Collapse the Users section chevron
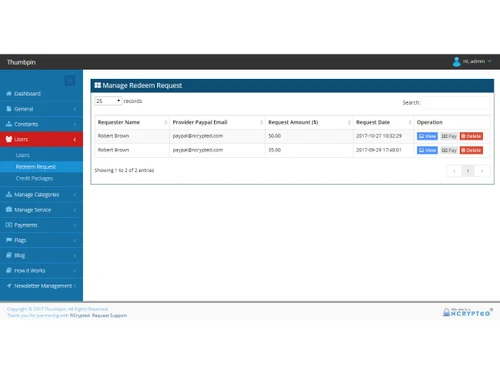 point(75,139)
